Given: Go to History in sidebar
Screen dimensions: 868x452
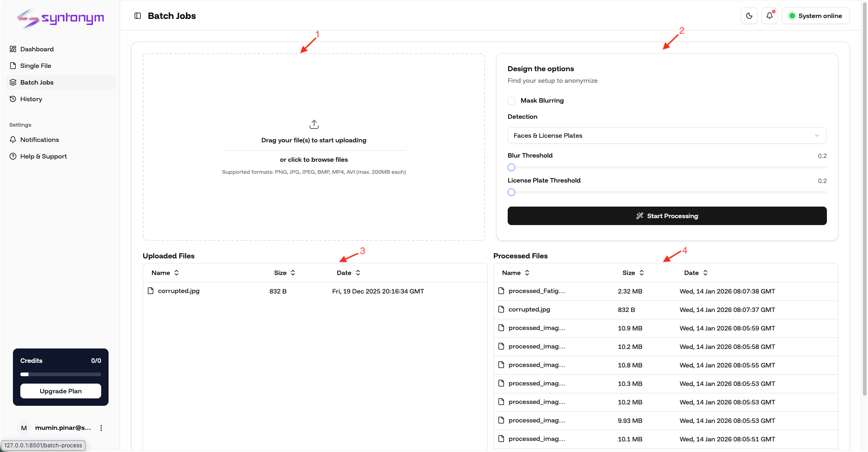Looking at the screenshot, I should point(31,99).
